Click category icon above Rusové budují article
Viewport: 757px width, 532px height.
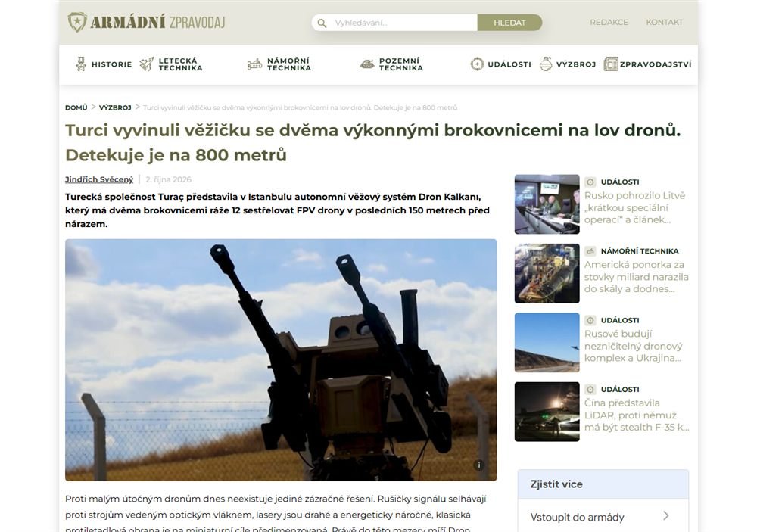[x=590, y=320]
